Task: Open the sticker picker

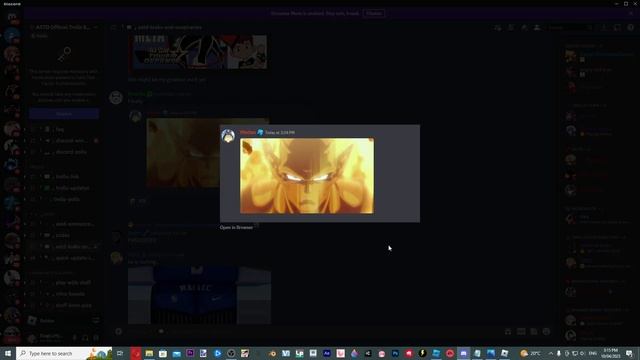Action: click(534, 331)
